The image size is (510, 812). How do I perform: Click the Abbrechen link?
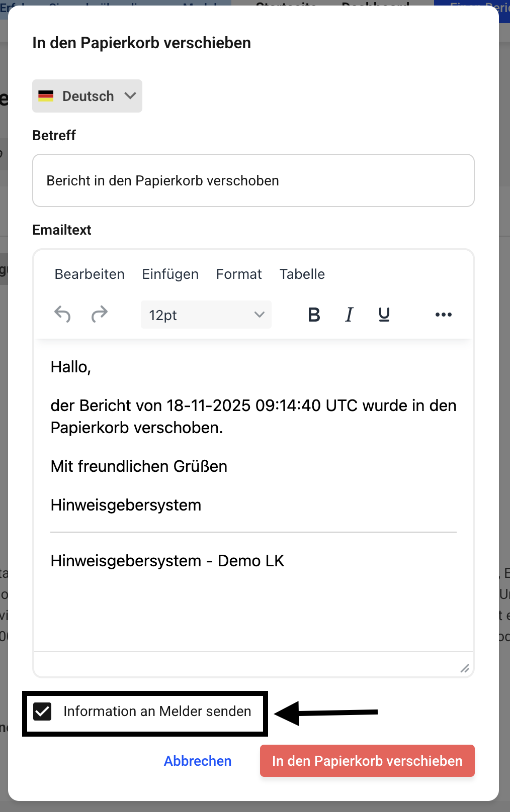coord(198,761)
